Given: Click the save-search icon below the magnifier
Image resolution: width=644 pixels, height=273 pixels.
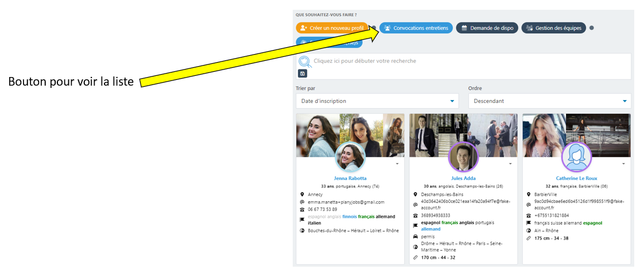Looking at the screenshot, I should click(x=302, y=74).
